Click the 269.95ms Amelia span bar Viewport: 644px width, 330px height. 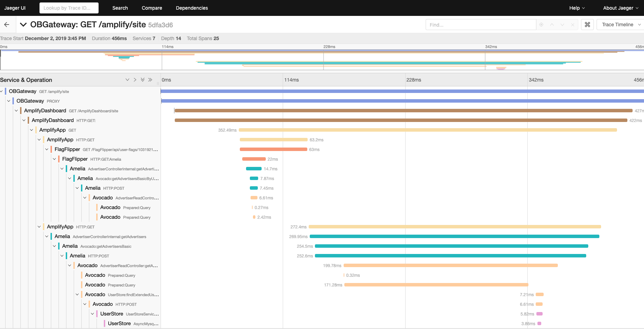click(x=454, y=236)
